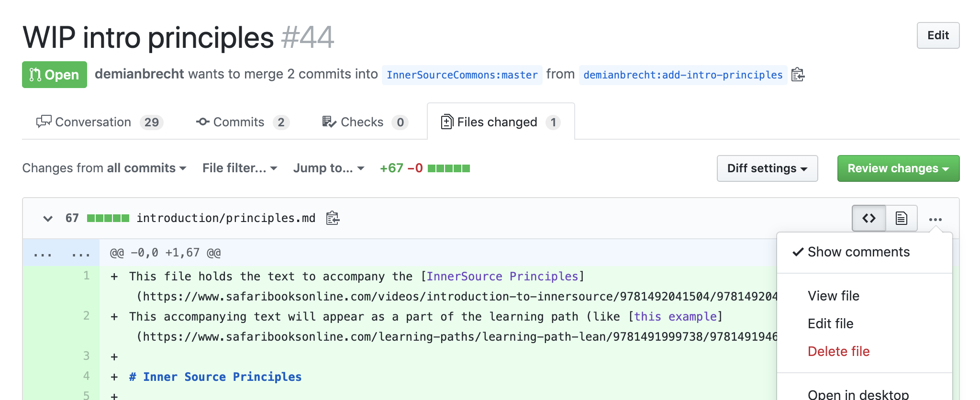This screenshot has height=400, width=980.
Task: Click the '67' change count in file header
Action: point(72,218)
